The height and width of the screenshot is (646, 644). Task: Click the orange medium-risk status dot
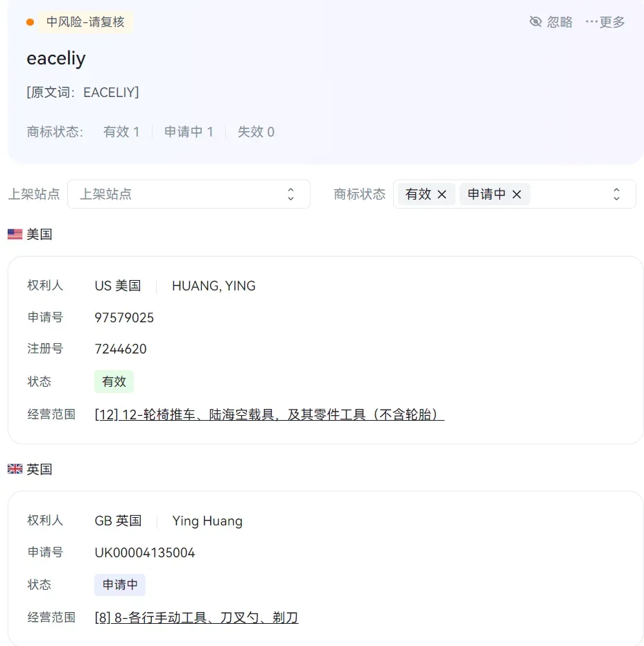[30, 22]
